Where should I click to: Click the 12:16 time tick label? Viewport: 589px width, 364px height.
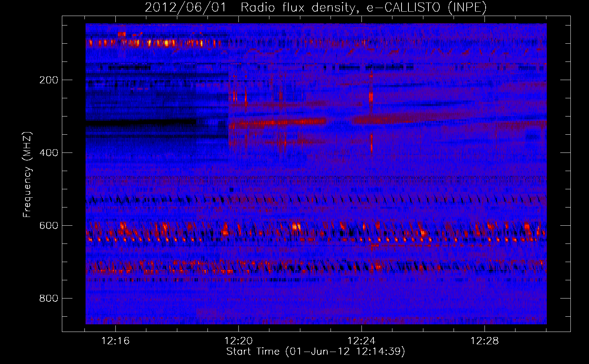[115, 341]
